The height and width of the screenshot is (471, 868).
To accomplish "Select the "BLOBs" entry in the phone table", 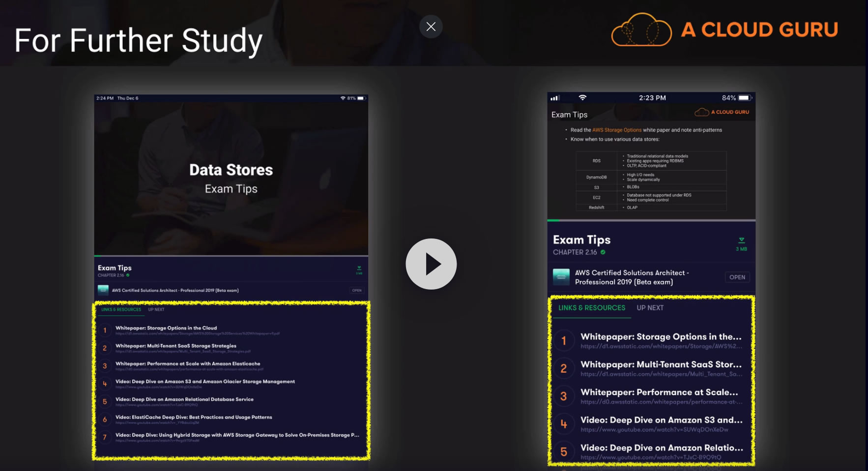I will pos(633,187).
